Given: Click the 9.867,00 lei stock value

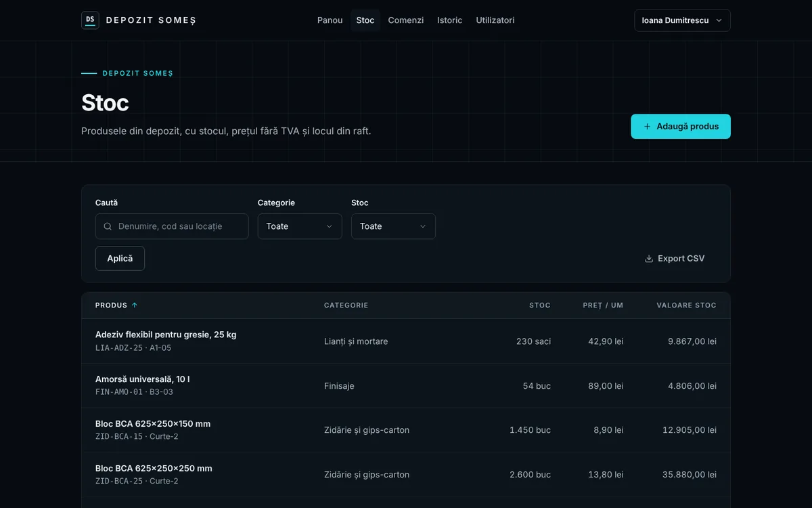Looking at the screenshot, I should (692, 341).
